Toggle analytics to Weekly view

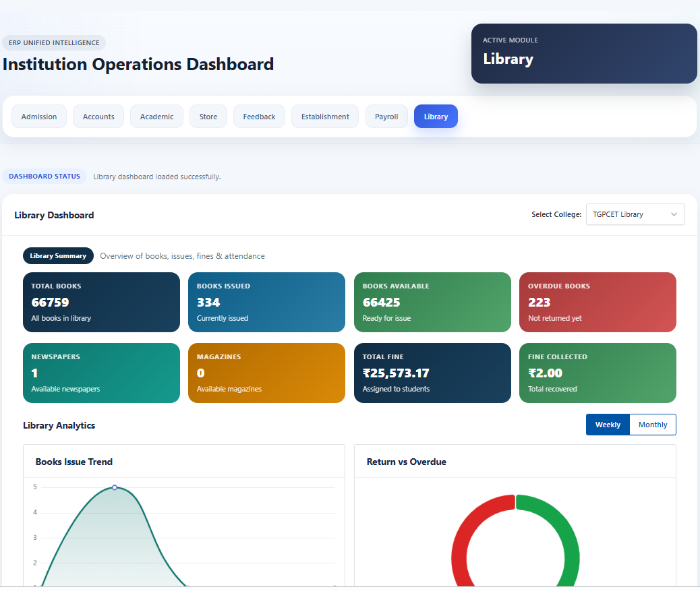click(x=608, y=425)
